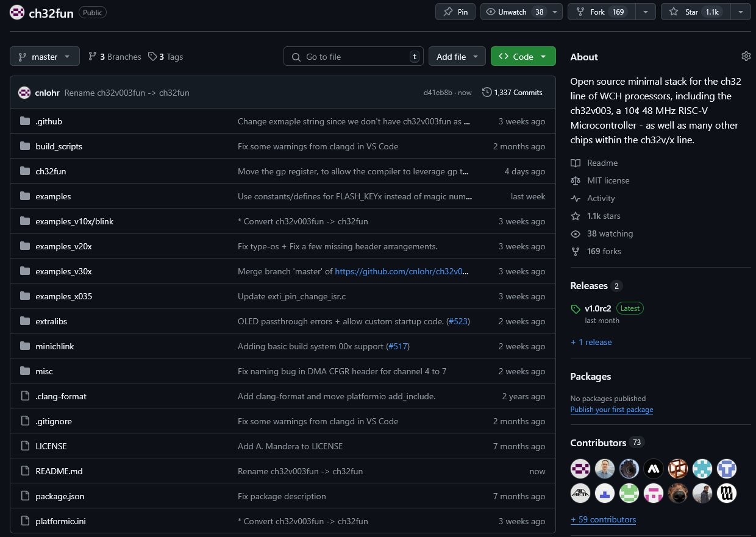Click the tag icon beside 3 Tags

(x=153, y=57)
